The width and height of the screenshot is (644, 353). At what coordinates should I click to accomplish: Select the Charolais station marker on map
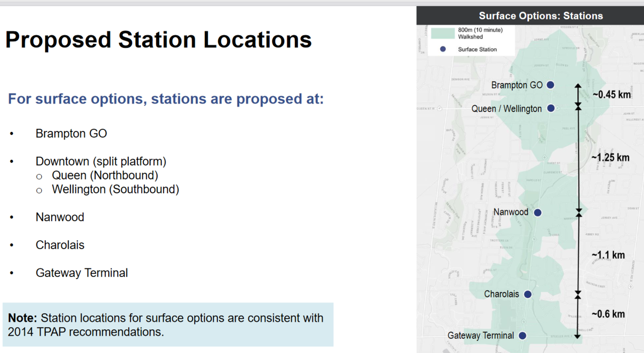528,294
